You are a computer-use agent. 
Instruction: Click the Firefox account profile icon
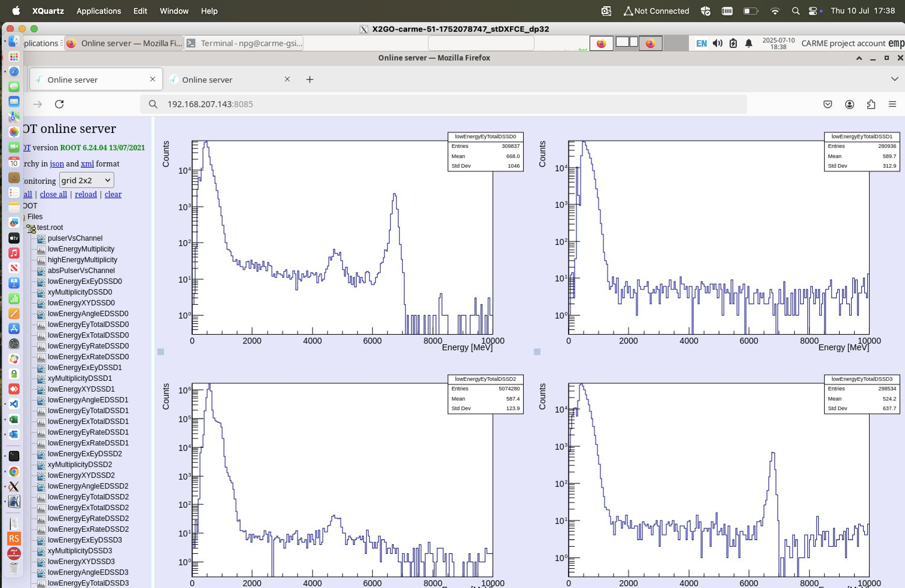(849, 104)
